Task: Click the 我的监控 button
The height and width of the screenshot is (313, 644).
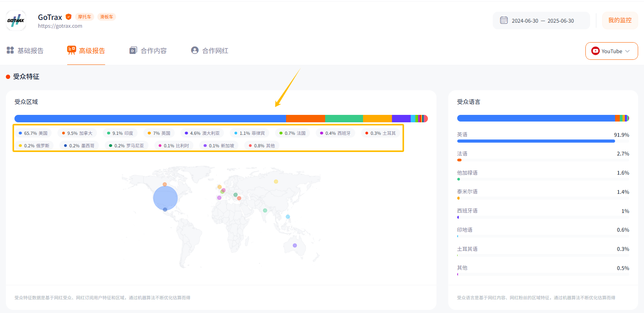Action: (619, 20)
